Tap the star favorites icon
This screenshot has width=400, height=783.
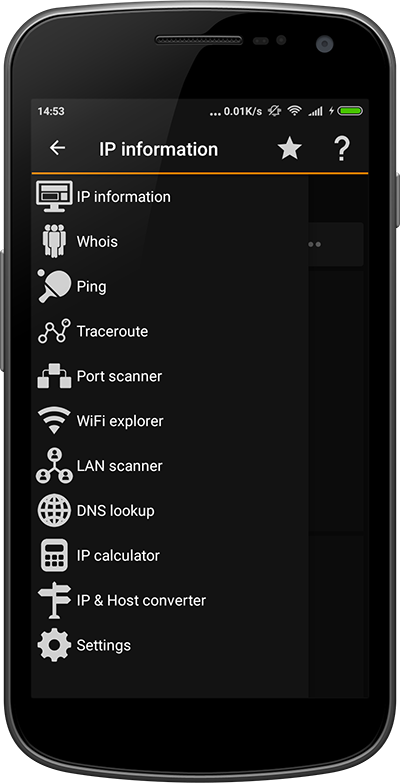[290, 149]
